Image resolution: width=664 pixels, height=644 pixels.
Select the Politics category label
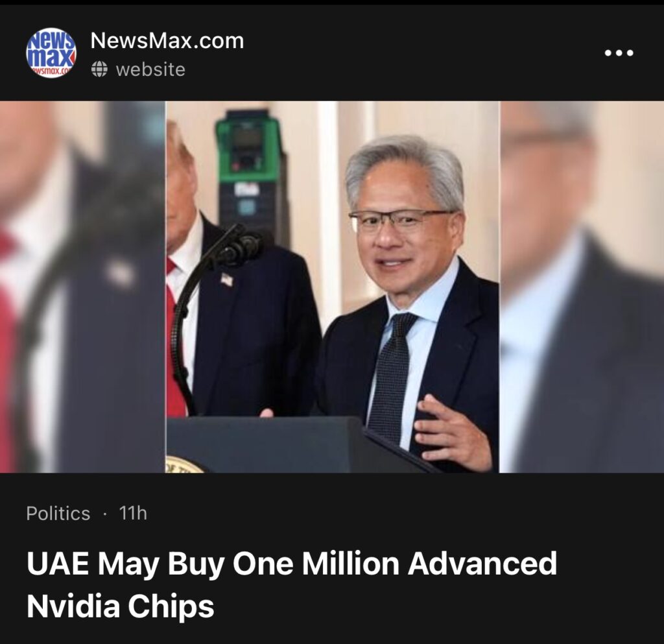(58, 514)
